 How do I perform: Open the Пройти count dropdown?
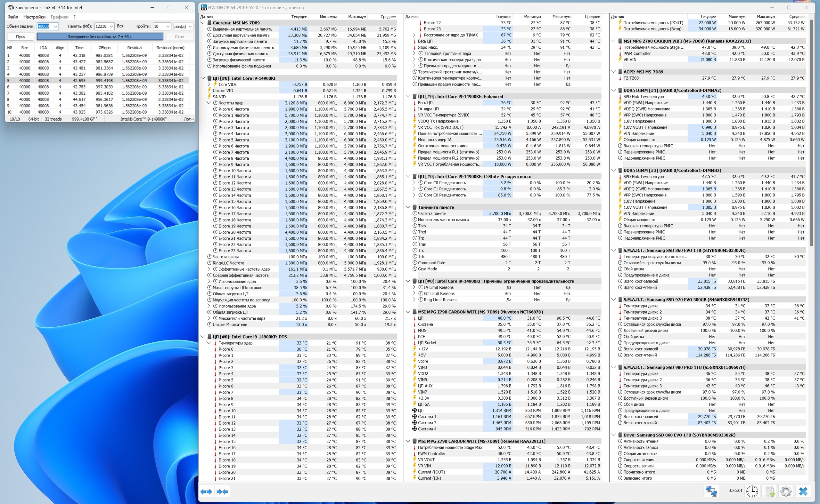(168, 26)
